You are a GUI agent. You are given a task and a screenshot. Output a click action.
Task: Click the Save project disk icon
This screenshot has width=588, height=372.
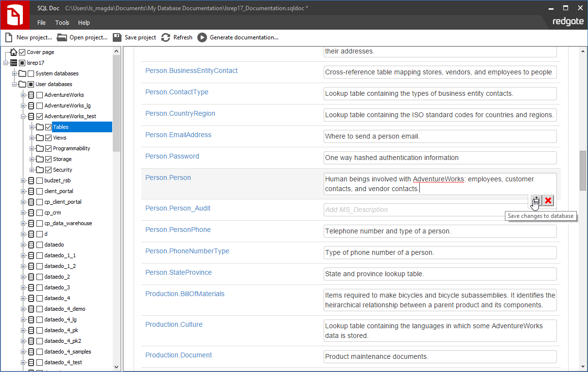click(117, 37)
